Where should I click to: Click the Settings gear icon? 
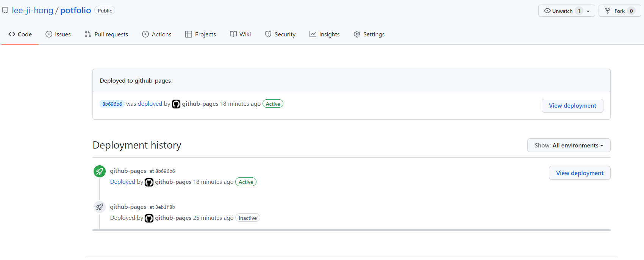pyautogui.click(x=357, y=34)
